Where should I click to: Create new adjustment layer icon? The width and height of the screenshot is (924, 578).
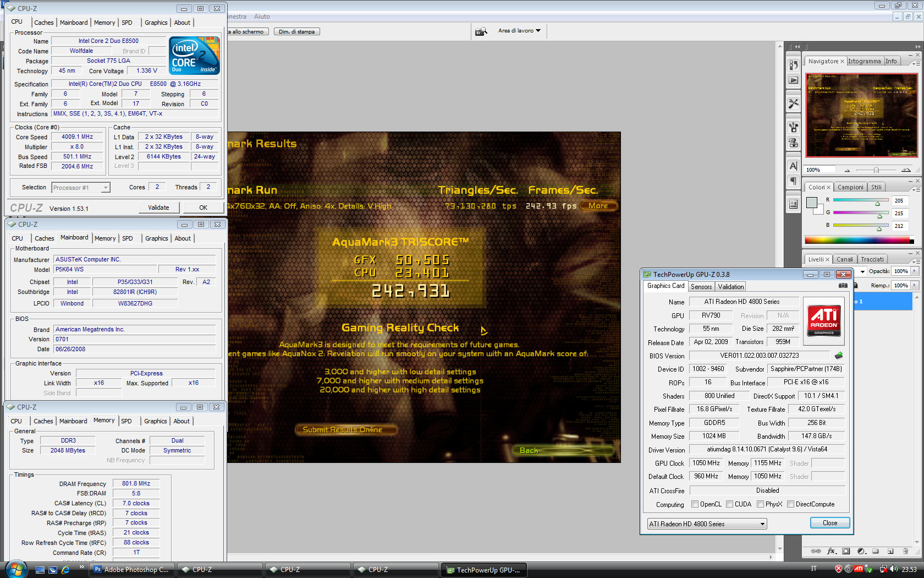click(x=861, y=551)
